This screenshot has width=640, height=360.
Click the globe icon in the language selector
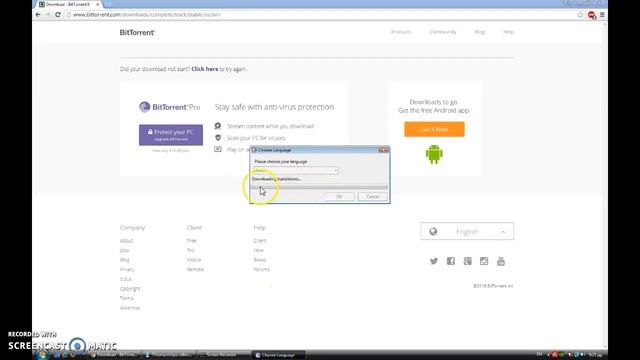point(433,231)
